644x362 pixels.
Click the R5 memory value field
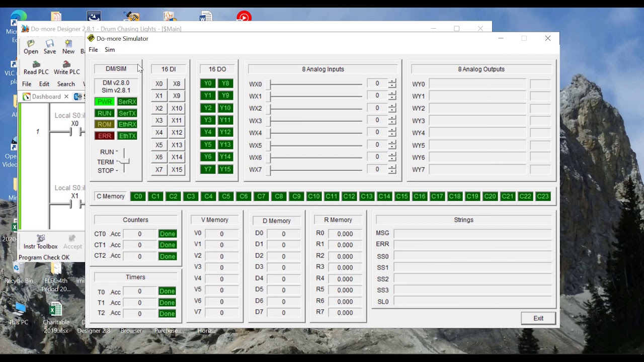click(x=345, y=290)
